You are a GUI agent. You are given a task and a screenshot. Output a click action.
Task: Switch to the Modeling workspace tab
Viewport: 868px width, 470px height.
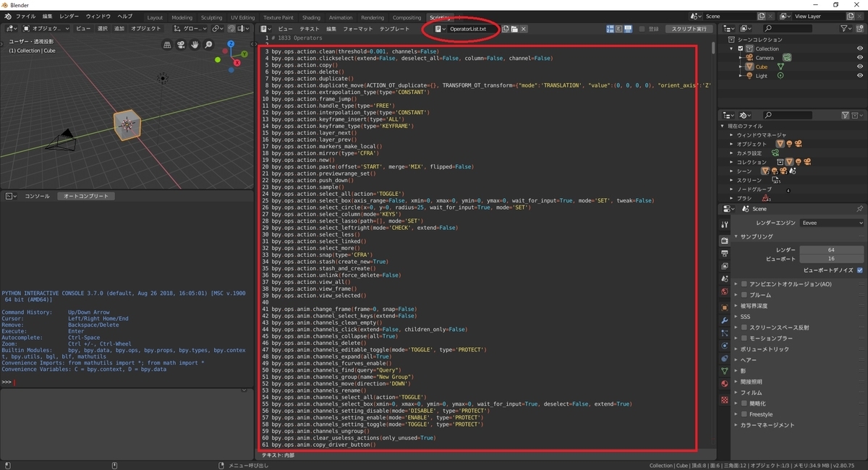182,17
